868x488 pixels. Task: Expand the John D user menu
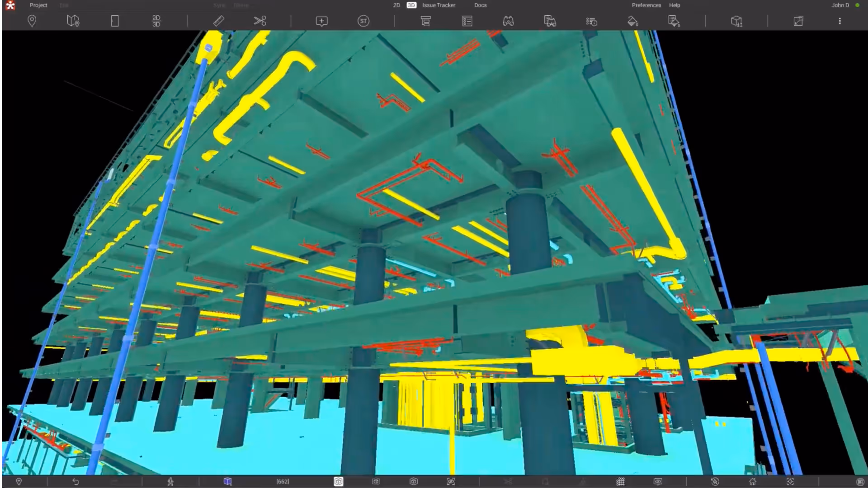840,5
